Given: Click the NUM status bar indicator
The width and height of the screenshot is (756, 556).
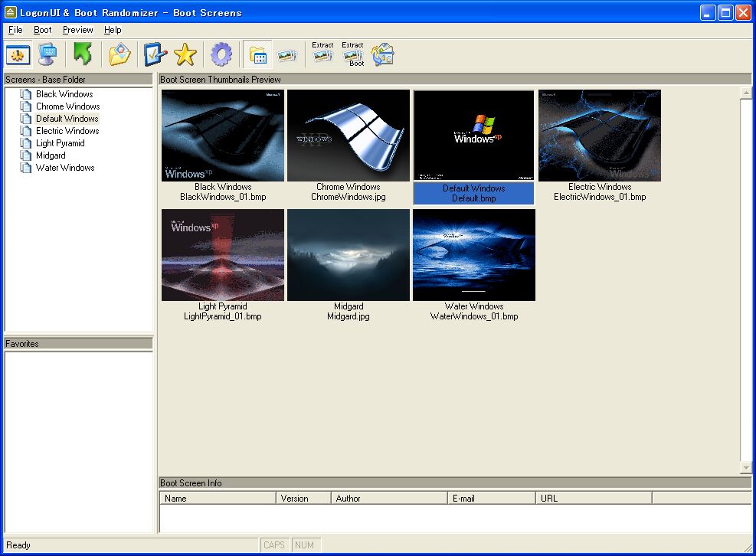Looking at the screenshot, I should click(305, 545).
